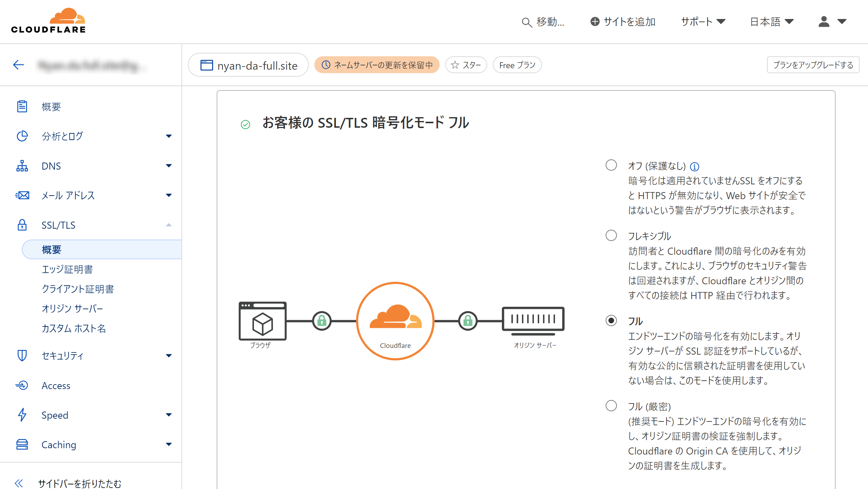
Task: Click the スター button
Action: point(466,65)
